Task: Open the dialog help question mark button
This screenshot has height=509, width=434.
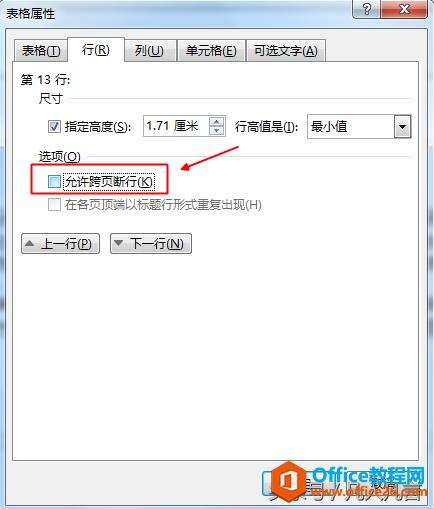Action: coord(366,9)
